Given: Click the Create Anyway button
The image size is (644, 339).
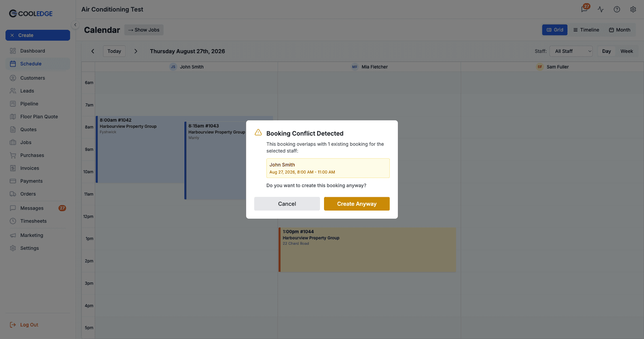Looking at the screenshot, I should pyautogui.click(x=357, y=204).
